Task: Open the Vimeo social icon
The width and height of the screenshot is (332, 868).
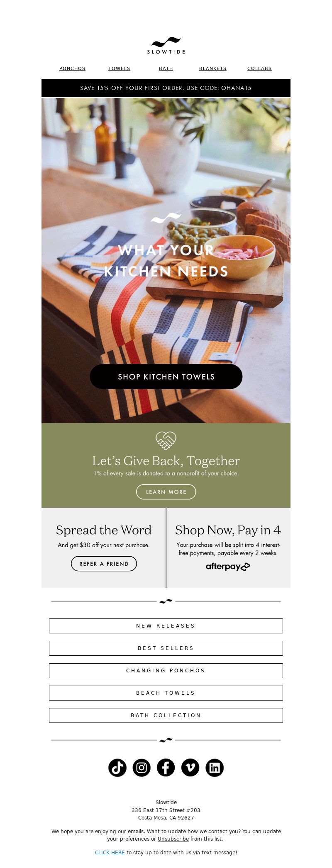Action: pyautogui.click(x=190, y=768)
